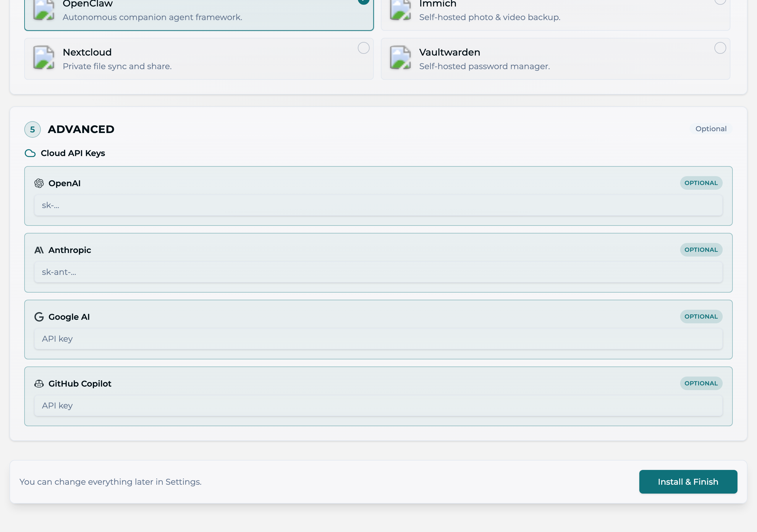
Task: Click the Install & Finish button
Action: [688, 482]
